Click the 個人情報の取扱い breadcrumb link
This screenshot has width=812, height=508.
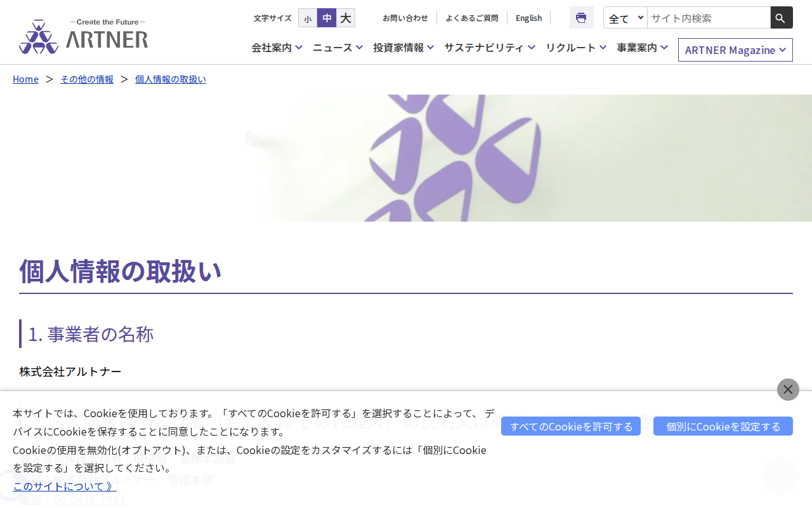pos(171,79)
